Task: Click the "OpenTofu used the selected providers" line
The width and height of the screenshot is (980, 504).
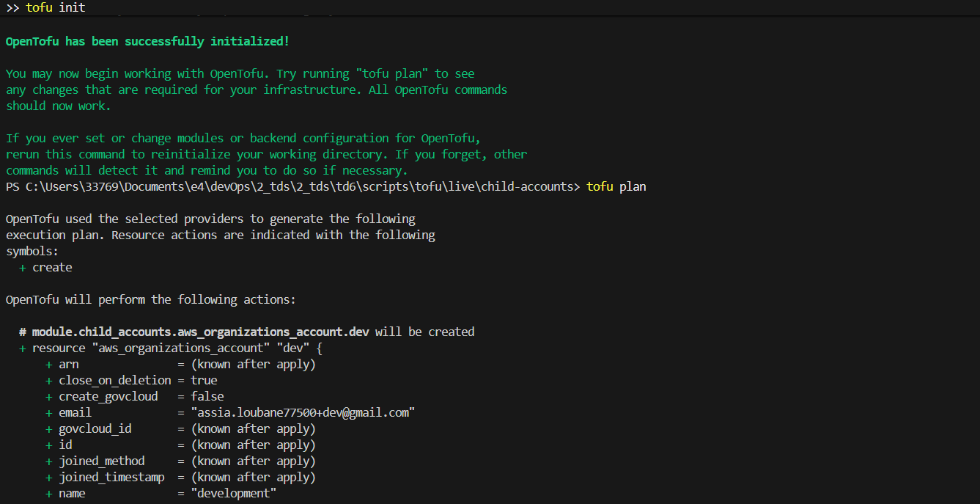Action: 210,219
